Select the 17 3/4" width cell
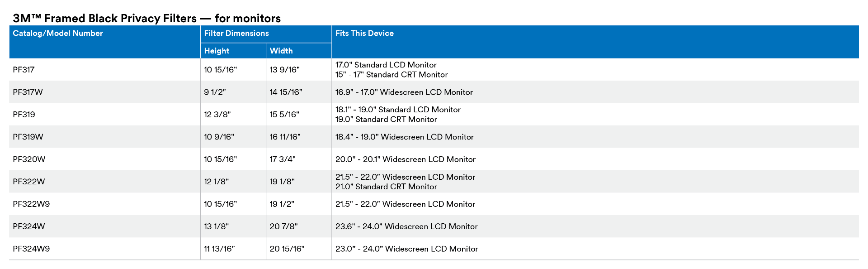The height and width of the screenshot is (269, 868). pos(283,159)
